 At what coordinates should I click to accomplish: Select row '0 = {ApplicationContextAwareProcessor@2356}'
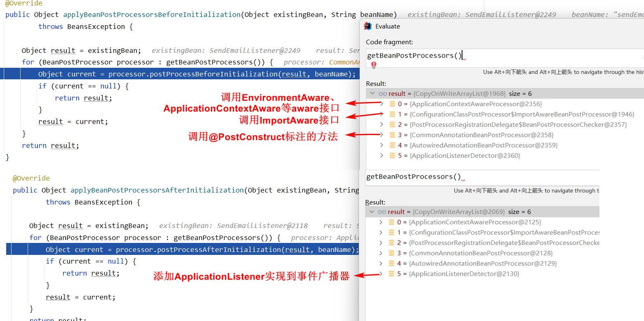click(505, 104)
